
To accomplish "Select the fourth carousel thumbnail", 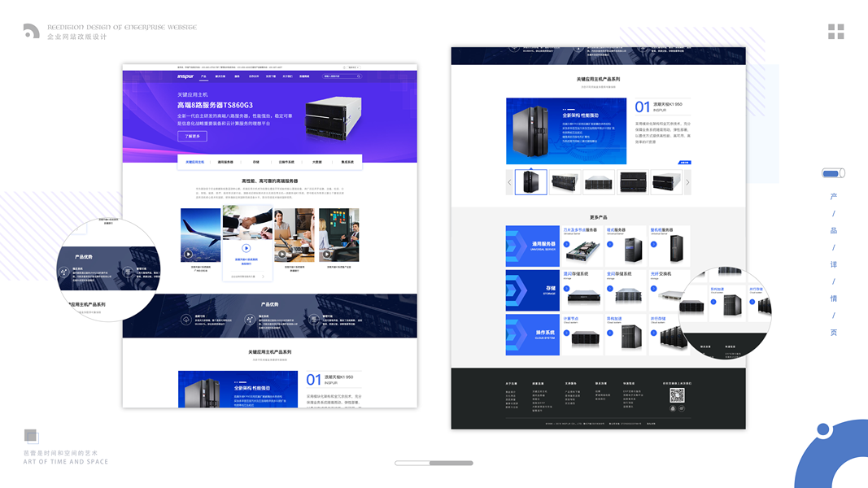I will tap(633, 182).
